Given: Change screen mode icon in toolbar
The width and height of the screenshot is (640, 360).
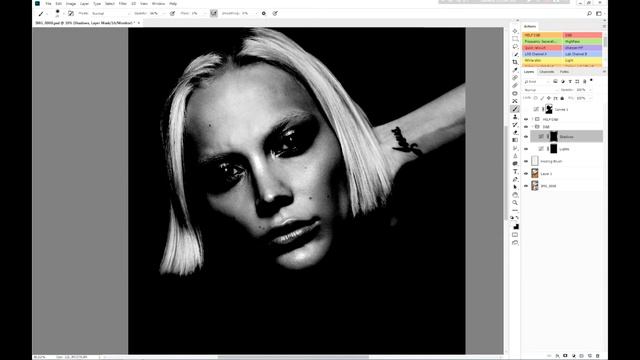Looking at the screenshot, I should (515, 242).
